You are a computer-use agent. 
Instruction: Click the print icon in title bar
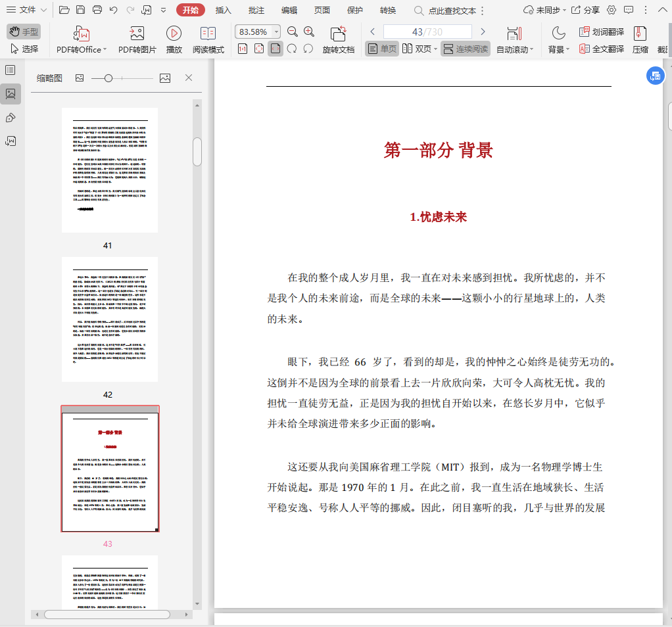[x=97, y=10]
